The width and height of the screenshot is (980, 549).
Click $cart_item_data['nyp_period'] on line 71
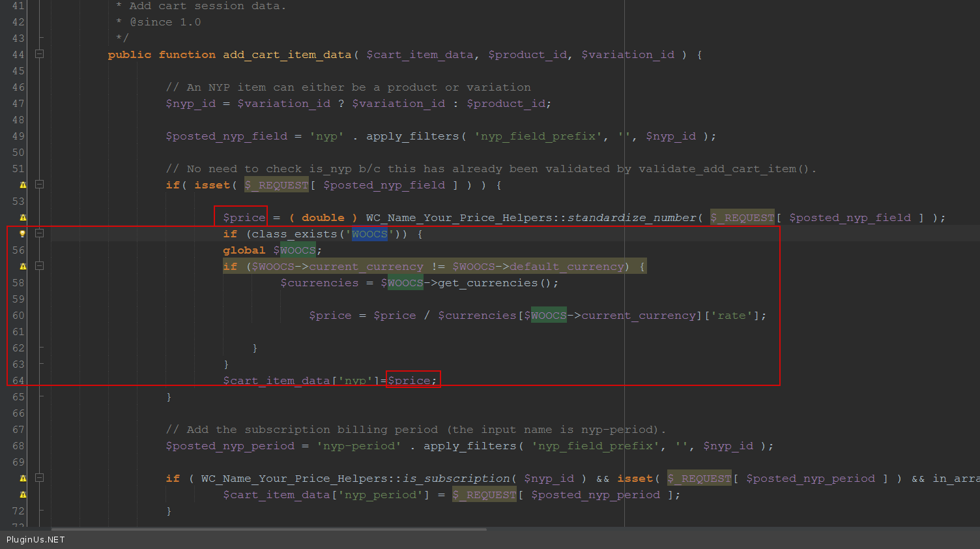(x=326, y=495)
